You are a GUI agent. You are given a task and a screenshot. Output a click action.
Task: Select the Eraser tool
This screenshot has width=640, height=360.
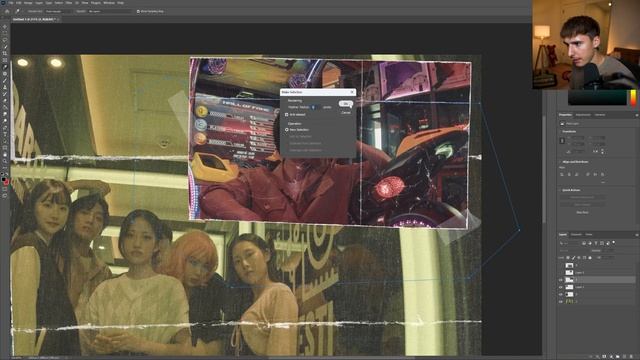(4, 100)
